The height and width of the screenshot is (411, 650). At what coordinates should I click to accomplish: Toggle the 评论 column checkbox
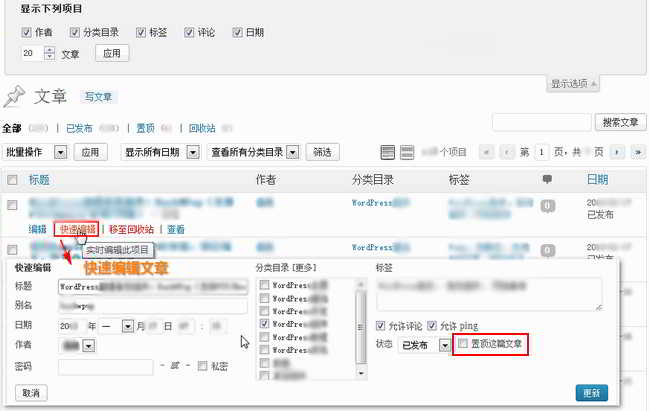coord(189,32)
